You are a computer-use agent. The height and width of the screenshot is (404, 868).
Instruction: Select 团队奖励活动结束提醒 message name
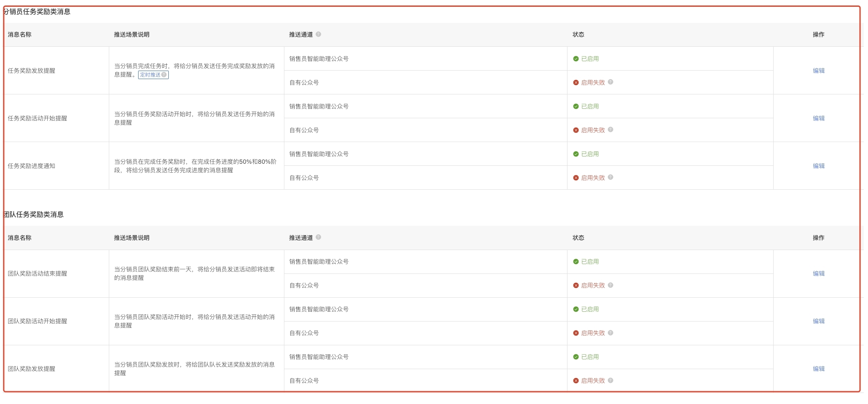37,273
